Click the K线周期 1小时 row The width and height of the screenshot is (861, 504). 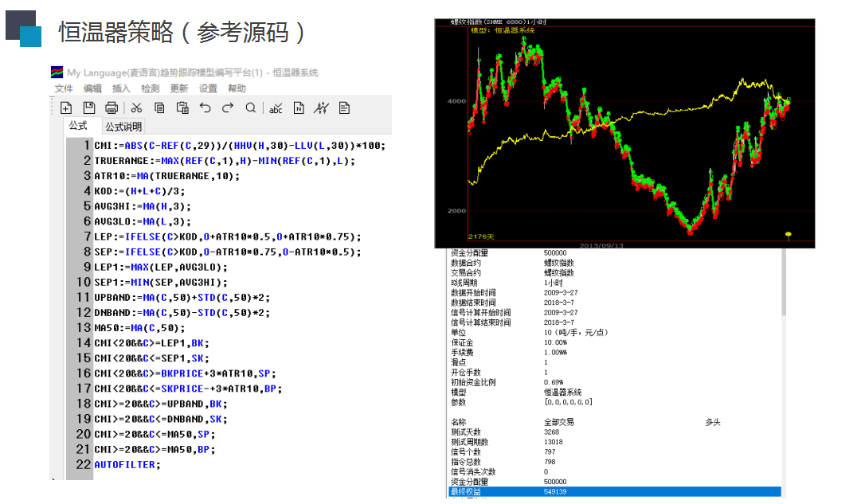[x=507, y=283]
